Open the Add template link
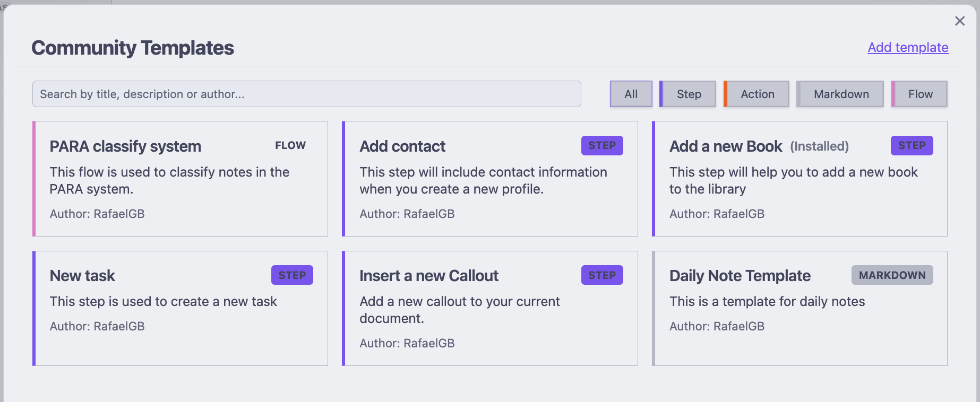980x402 pixels. tap(908, 47)
